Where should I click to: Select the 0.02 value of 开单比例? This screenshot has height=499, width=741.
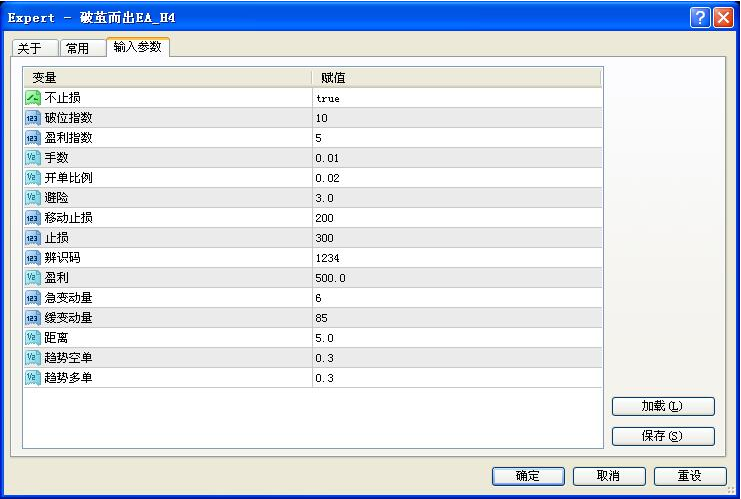tap(327, 178)
